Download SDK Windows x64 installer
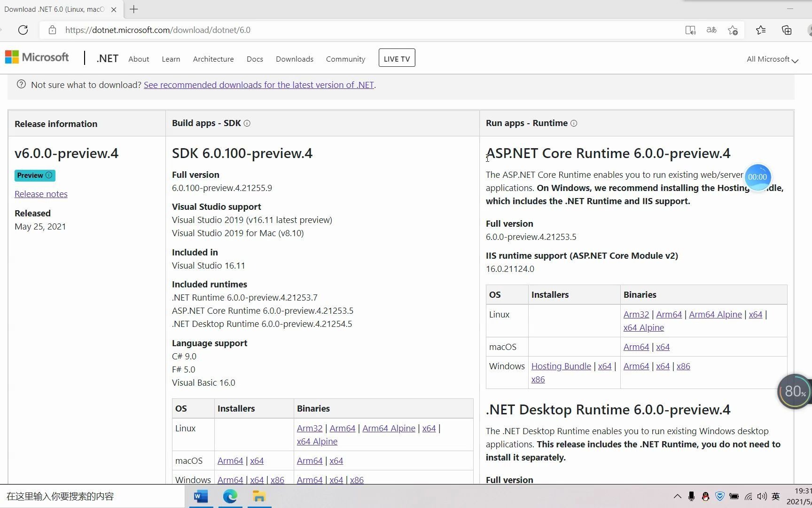Screen dimensions: 812x508 (x=257, y=480)
